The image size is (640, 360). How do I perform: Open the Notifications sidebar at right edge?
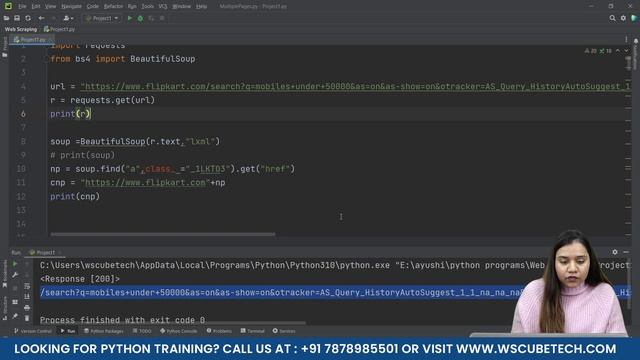click(x=636, y=53)
